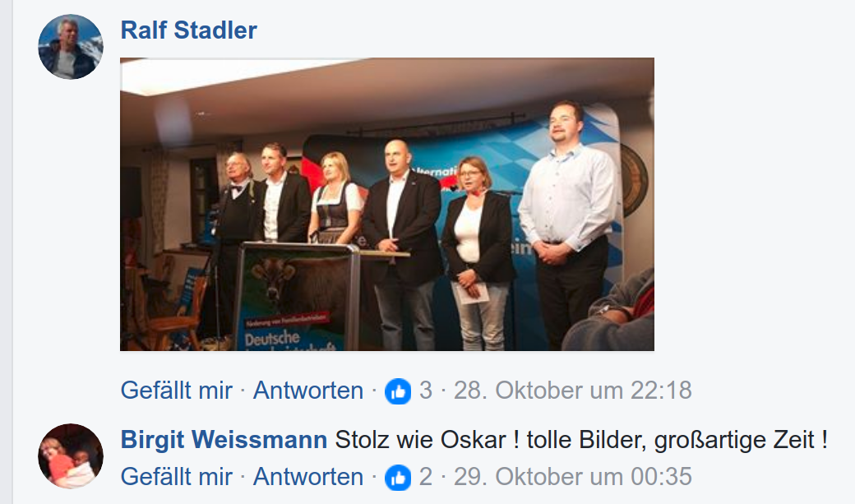Screen dimensions: 855x504
Task: Open the 29. Oktober um 00:35 timestamp
Action: pyautogui.click(x=573, y=477)
